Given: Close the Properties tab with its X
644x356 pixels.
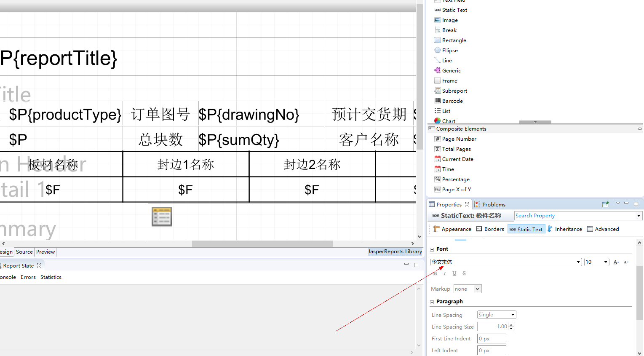Looking at the screenshot, I should (x=467, y=204).
